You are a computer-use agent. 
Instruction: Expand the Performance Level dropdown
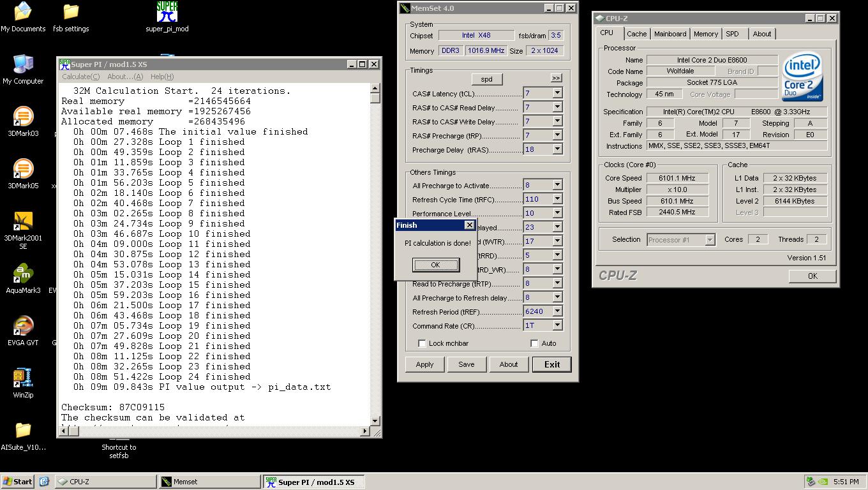pos(557,213)
